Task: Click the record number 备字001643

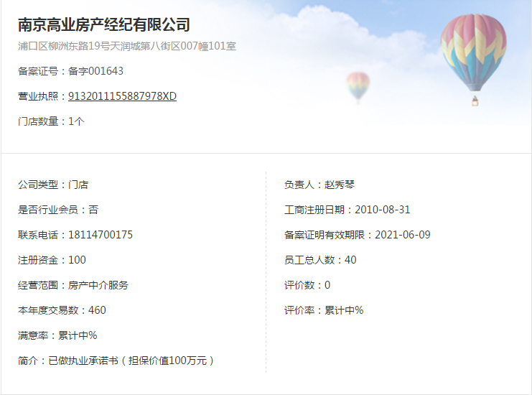Action: point(95,71)
